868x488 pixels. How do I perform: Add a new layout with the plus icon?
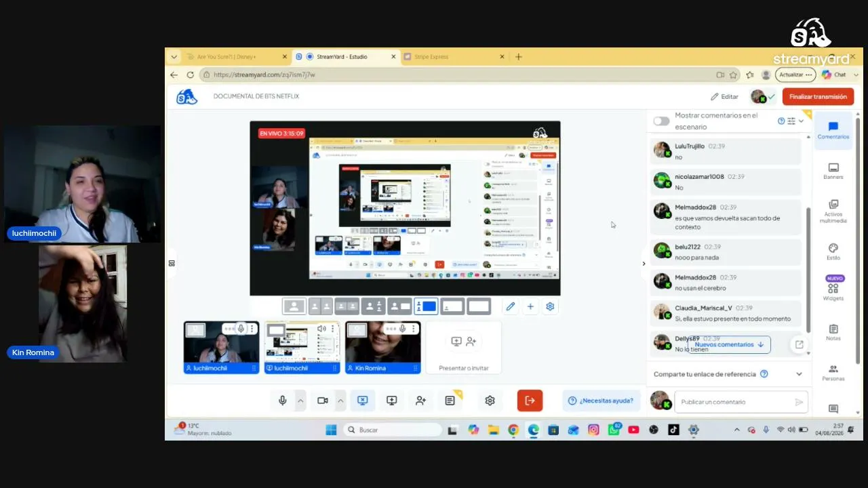click(530, 306)
